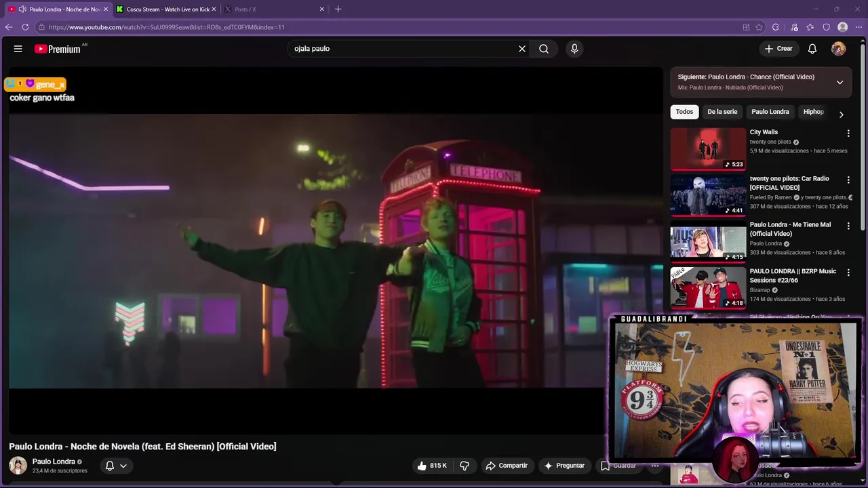Open the media control music icon
The image size is (868, 488).
pos(794,27)
